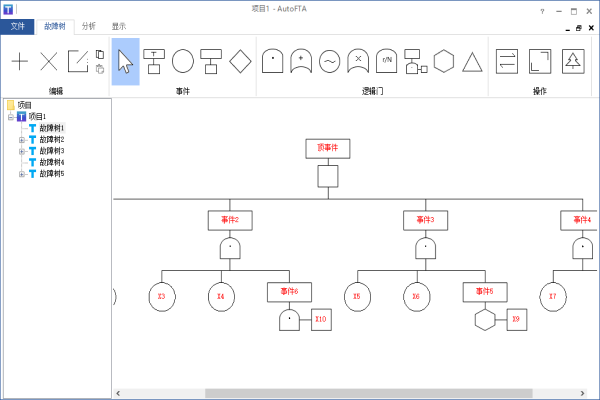Pick the basic event circle tool
This screenshot has height=400, width=600.
click(183, 61)
